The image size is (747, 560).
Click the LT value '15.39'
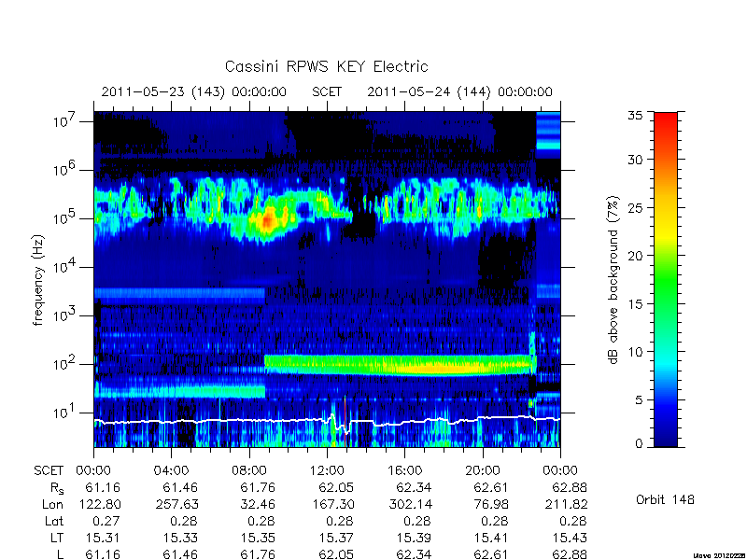(x=414, y=539)
